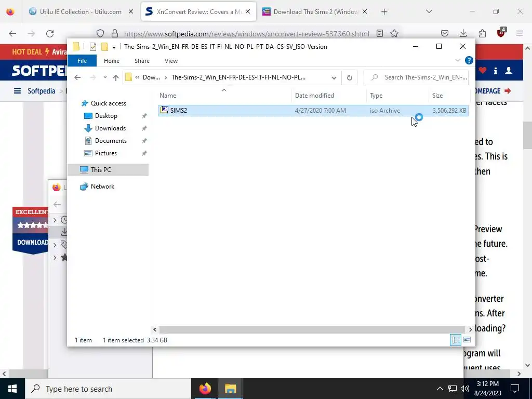Open the View ribbon tab
This screenshot has width=532, height=399.
171,61
